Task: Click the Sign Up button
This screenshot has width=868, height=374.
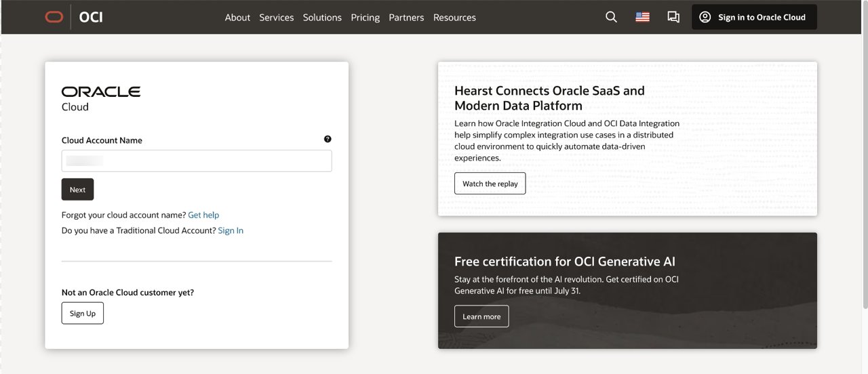Action: (x=83, y=313)
